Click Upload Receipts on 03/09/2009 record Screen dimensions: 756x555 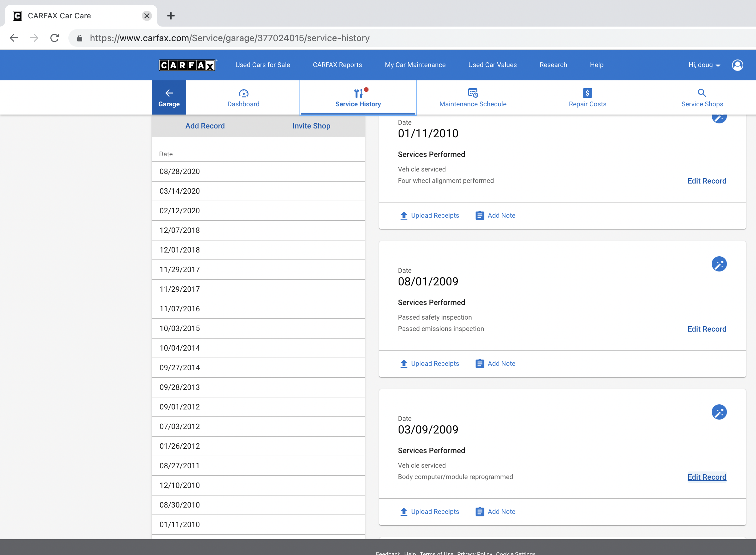[430, 512]
